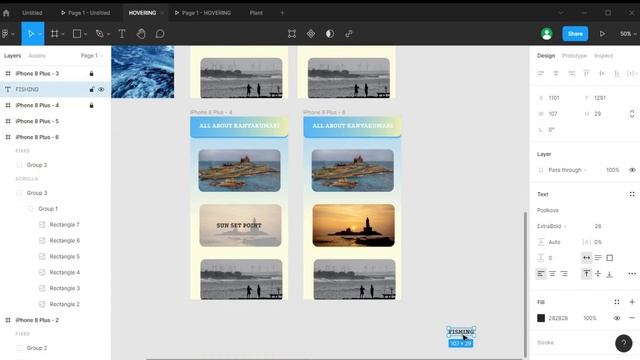Expand Pen tool options arrow

tap(108, 34)
